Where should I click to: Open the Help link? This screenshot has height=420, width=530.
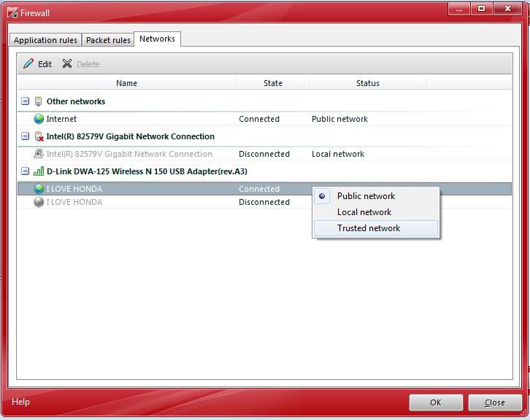20,402
